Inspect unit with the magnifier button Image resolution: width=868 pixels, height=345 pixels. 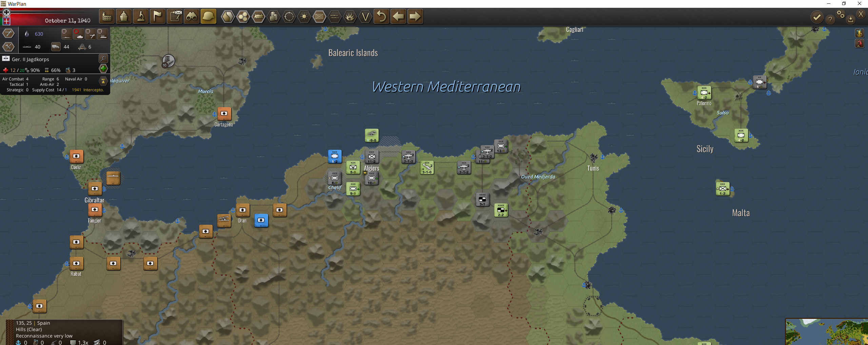click(x=103, y=59)
